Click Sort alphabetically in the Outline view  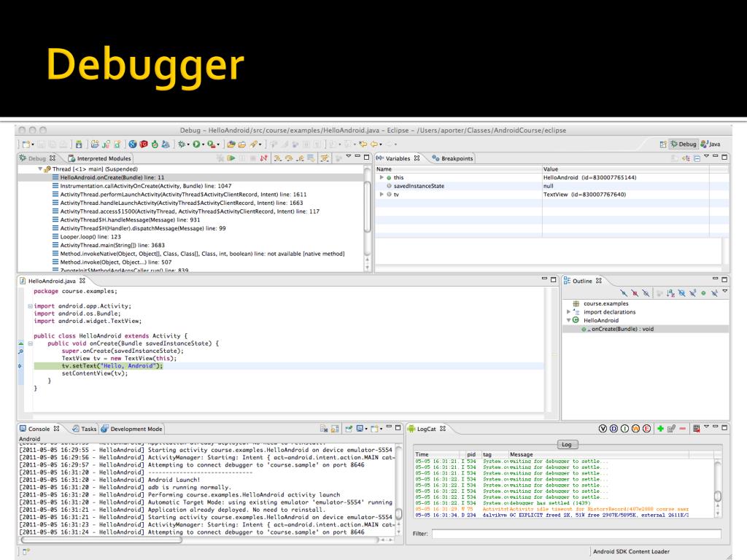pos(670,293)
